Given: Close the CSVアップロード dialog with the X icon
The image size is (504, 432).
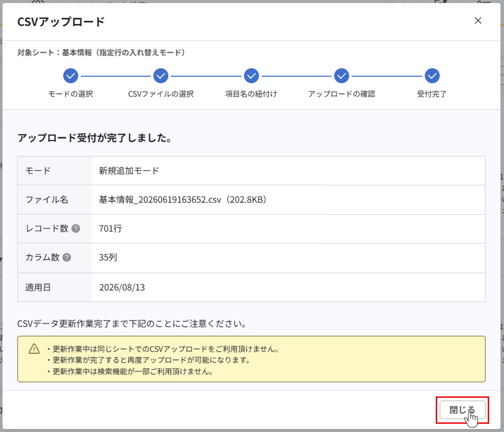Looking at the screenshot, I should click(478, 21).
